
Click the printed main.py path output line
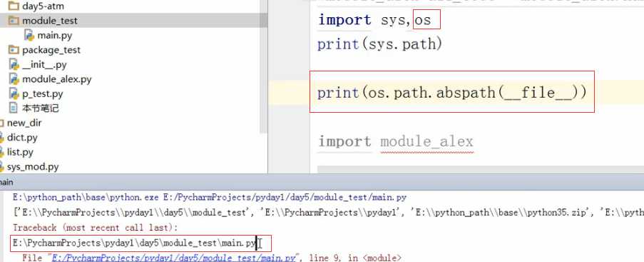tap(134, 243)
